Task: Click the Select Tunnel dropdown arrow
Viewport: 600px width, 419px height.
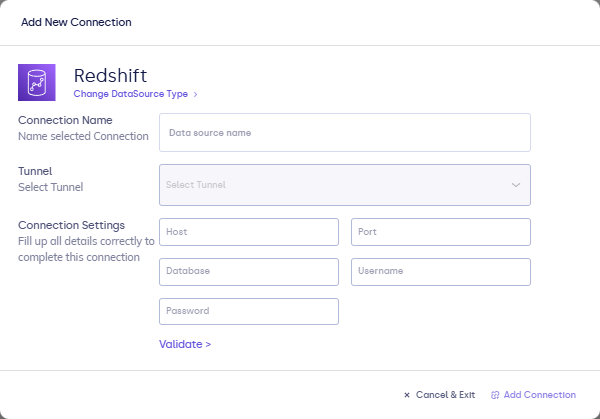Action: click(516, 185)
